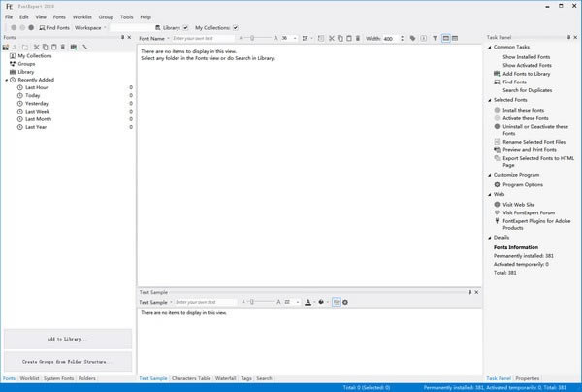Click the trash icon in font list toolbar

click(358, 38)
